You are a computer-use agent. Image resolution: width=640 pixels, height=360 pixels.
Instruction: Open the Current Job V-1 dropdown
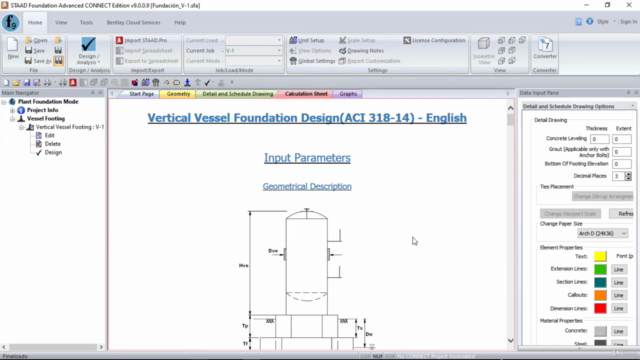(279, 51)
